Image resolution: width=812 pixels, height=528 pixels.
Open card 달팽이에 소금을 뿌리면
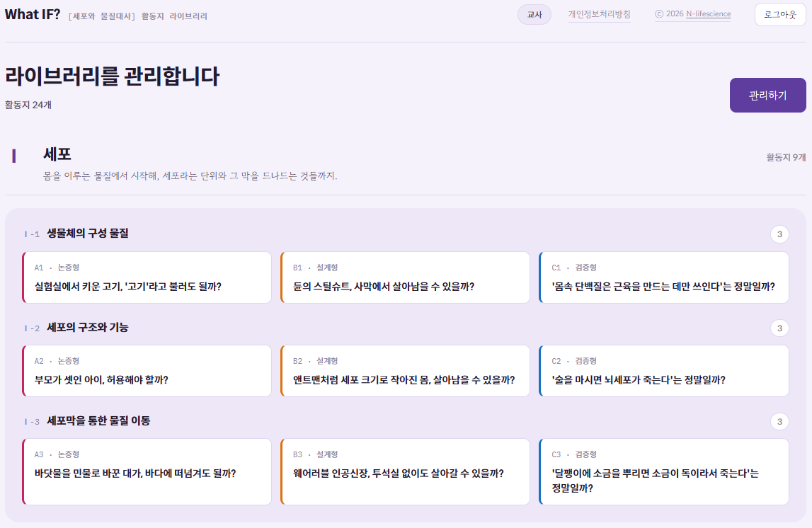coord(663,471)
